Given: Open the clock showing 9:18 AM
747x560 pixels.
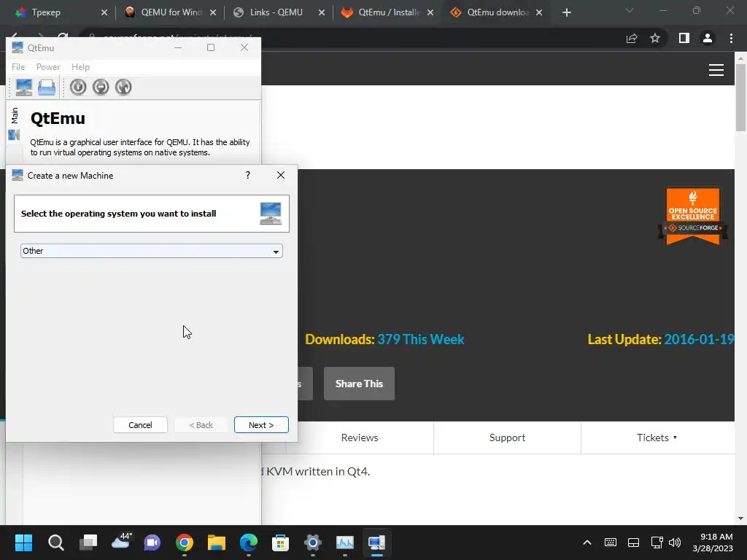Looking at the screenshot, I should tap(713, 542).
